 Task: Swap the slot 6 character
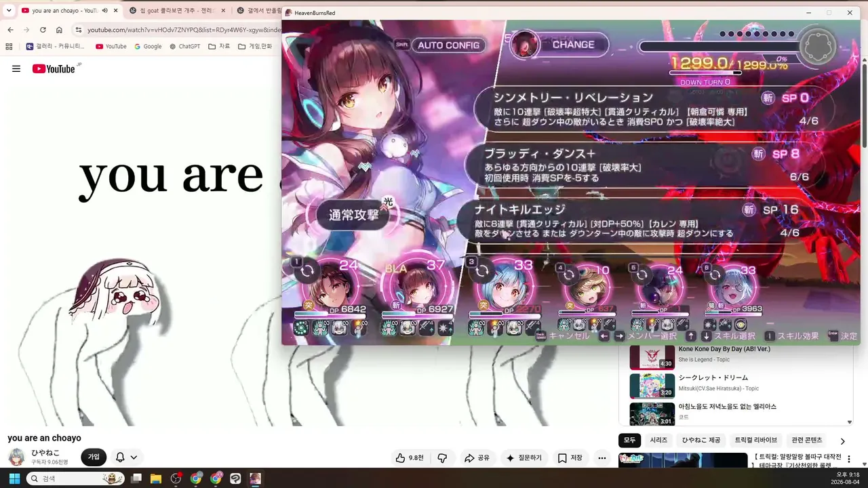point(715,274)
